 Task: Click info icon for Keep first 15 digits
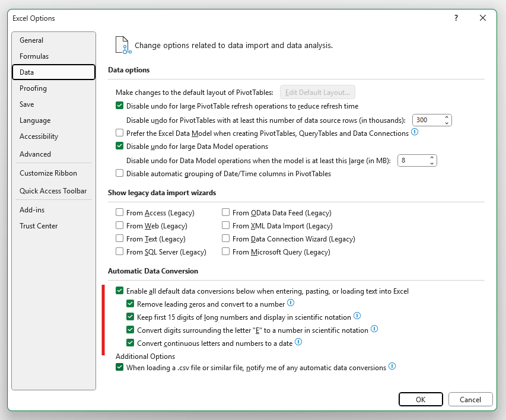[x=357, y=316]
